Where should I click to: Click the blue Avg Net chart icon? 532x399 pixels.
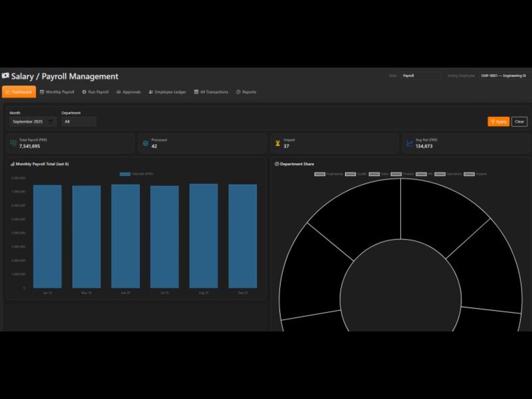pyautogui.click(x=410, y=143)
